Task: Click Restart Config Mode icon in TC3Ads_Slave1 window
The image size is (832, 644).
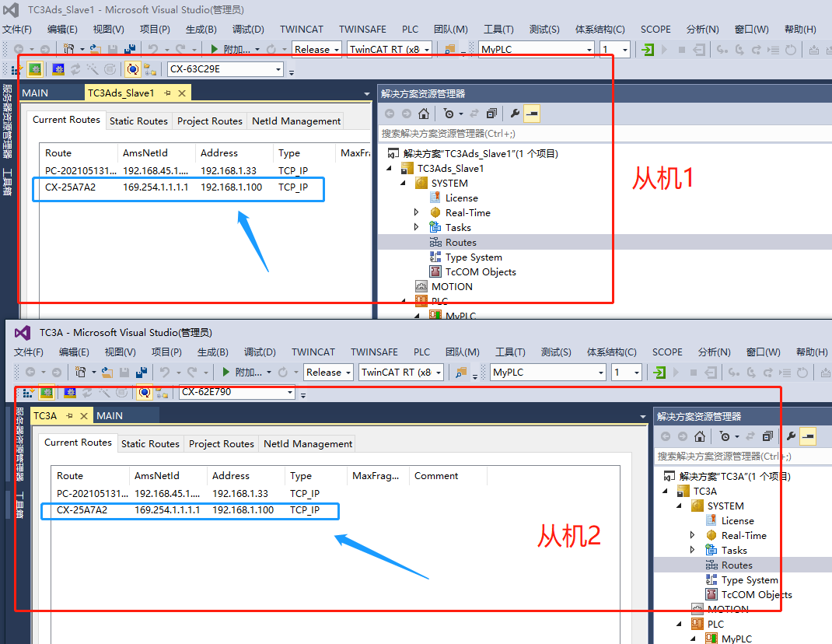Action: [58, 69]
